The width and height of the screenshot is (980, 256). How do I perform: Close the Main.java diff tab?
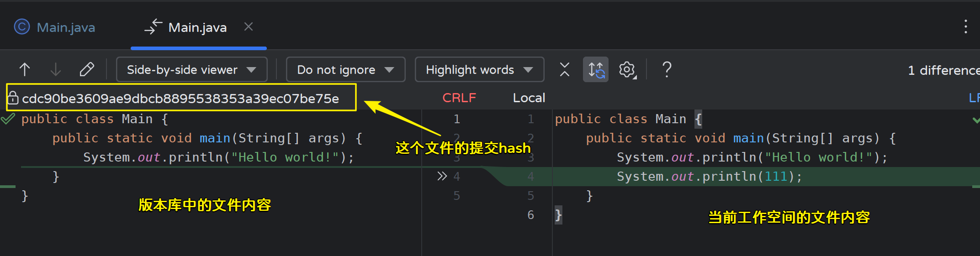pyautogui.click(x=249, y=27)
